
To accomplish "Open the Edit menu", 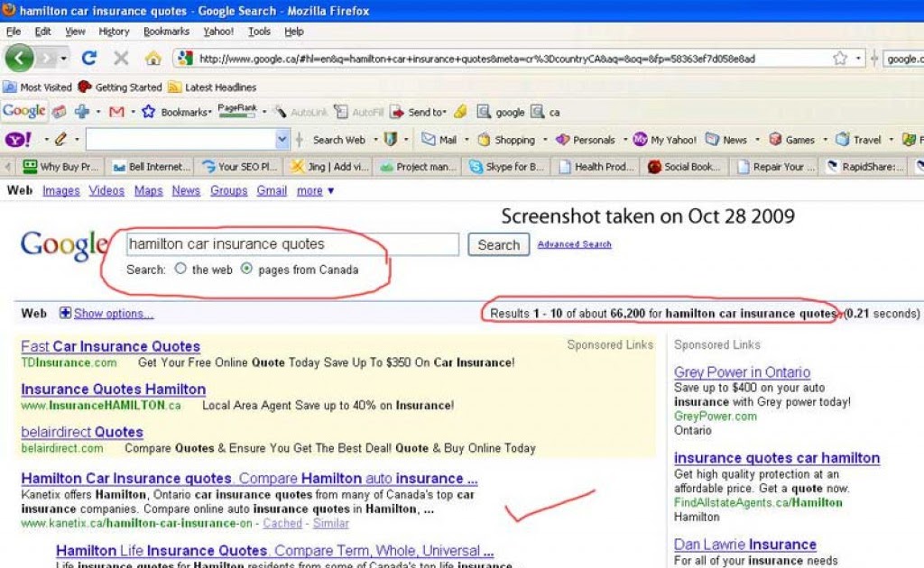I will (42, 32).
